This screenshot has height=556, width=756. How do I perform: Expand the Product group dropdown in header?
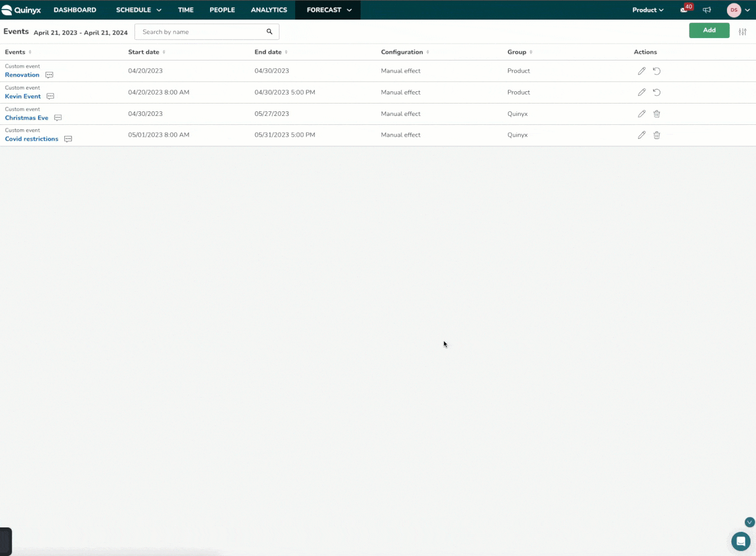point(648,10)
